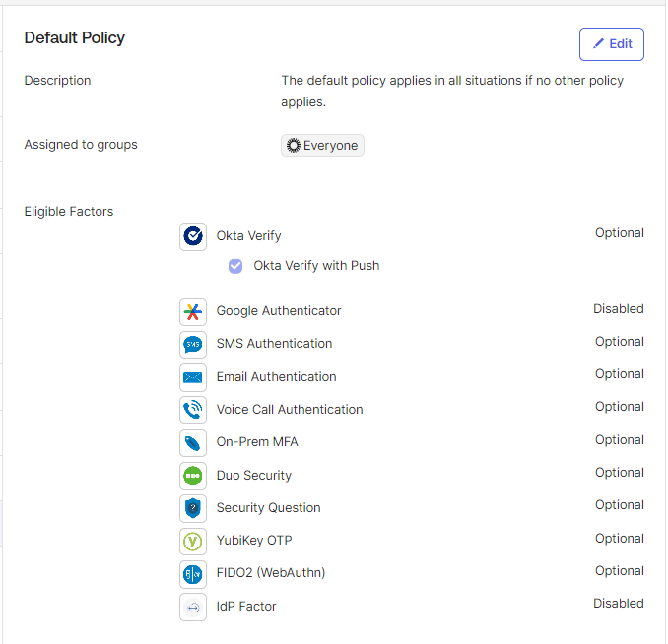Click the Security Question shield icon
The height and width of the screenshot is (644, 668).
coord(193,508)
